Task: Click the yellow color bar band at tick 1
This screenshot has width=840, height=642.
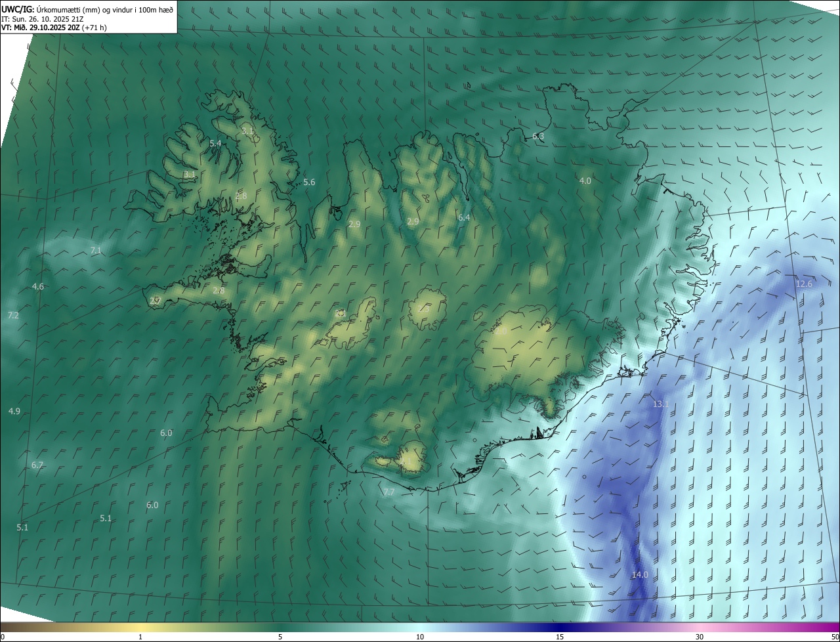Action: (140, 627)
